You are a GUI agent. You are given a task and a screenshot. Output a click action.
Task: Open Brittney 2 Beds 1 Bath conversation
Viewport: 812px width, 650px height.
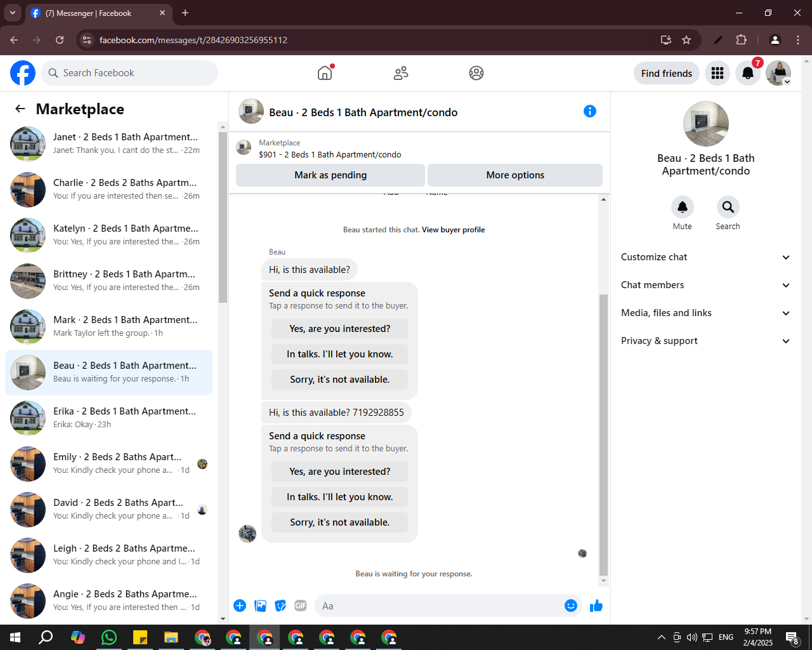click(109, 281)
